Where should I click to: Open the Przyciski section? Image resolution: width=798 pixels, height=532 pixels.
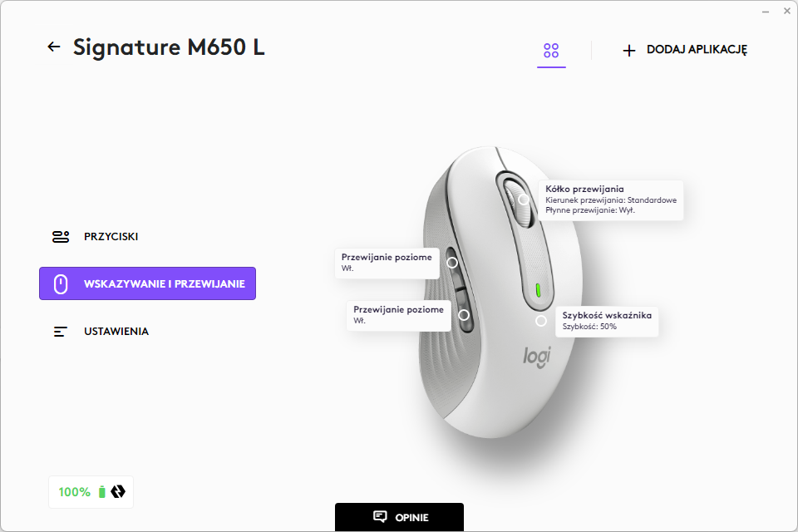coord(111,237)
